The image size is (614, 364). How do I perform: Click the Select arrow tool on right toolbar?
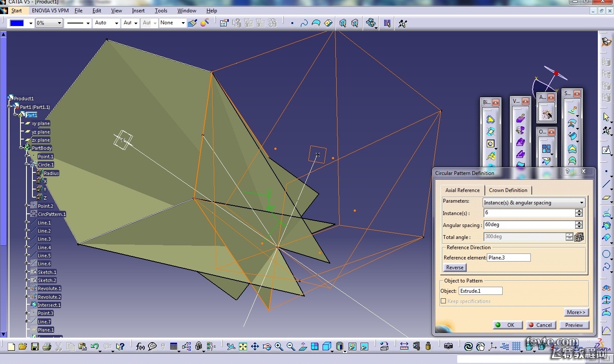pos(606,116)
